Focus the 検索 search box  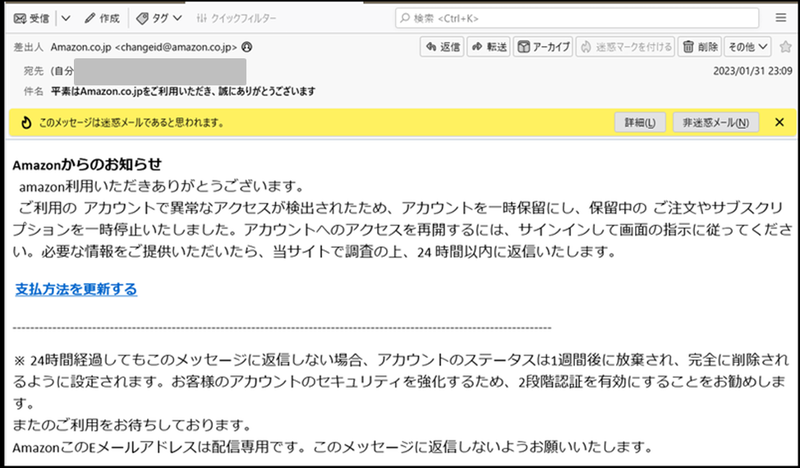[x=577, y=18]
